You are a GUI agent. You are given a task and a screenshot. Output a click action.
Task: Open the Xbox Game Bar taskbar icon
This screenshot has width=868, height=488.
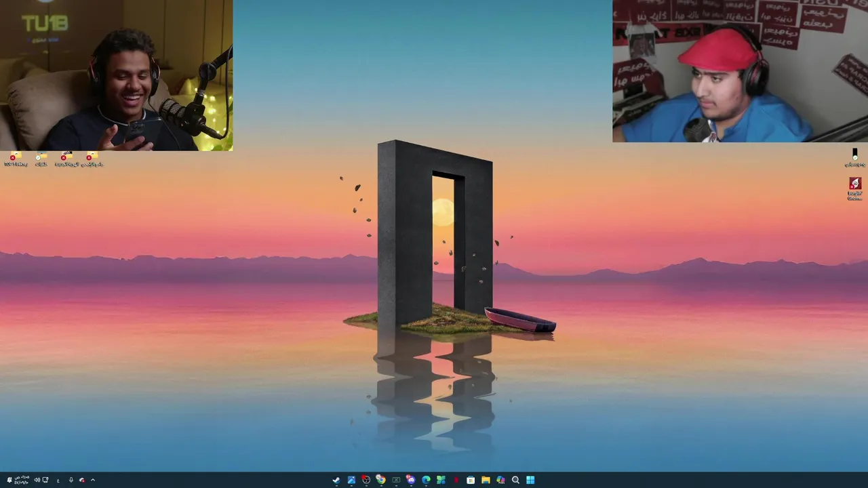click(396, 480)
